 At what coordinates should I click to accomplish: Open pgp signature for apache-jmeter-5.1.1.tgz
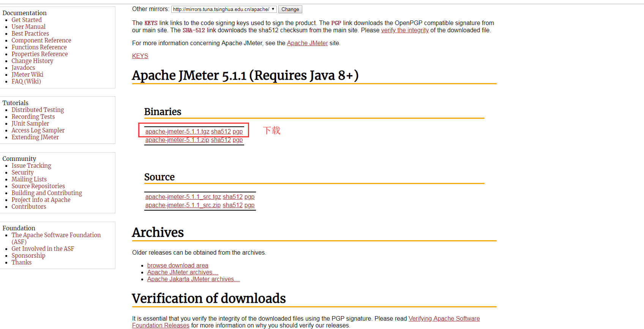(238, 131)
